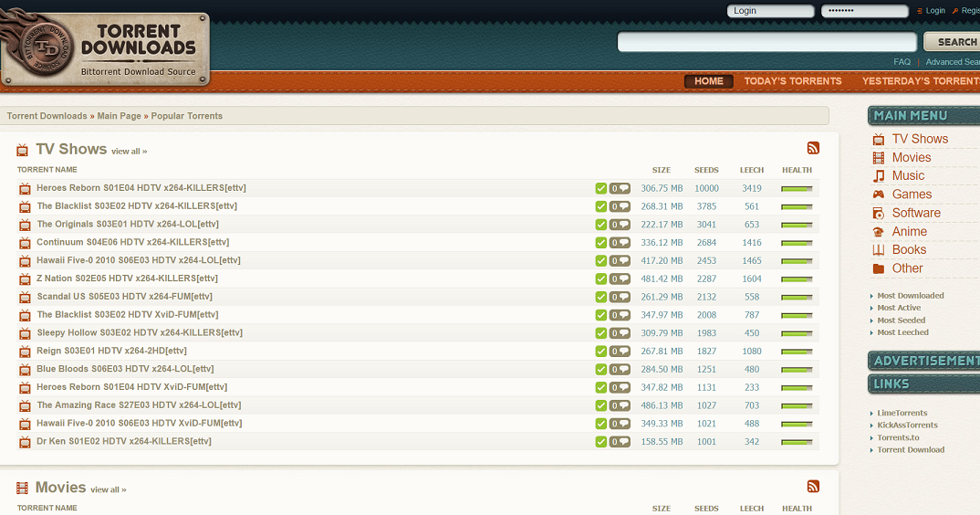The height and width of the screenshot is (515, 980).
Task: Open Movies section RSS feed icon
Action: 813,487
